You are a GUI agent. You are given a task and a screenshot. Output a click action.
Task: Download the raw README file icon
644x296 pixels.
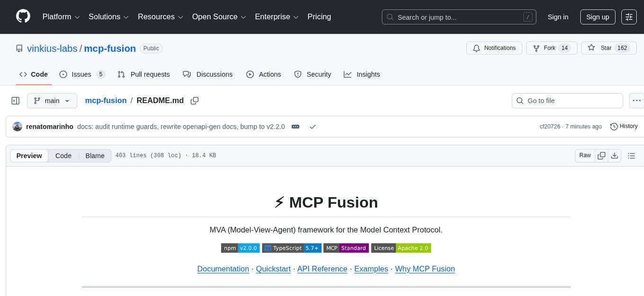[615, 155]
